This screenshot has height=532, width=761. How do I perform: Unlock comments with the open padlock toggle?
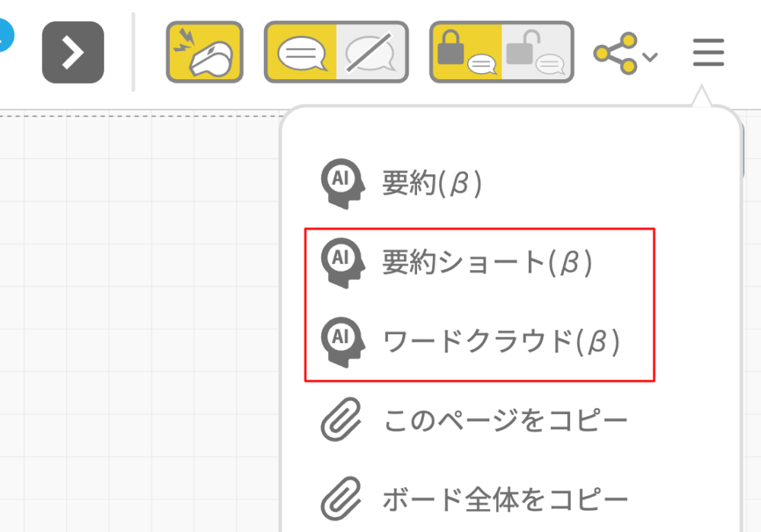click(537, 52)
